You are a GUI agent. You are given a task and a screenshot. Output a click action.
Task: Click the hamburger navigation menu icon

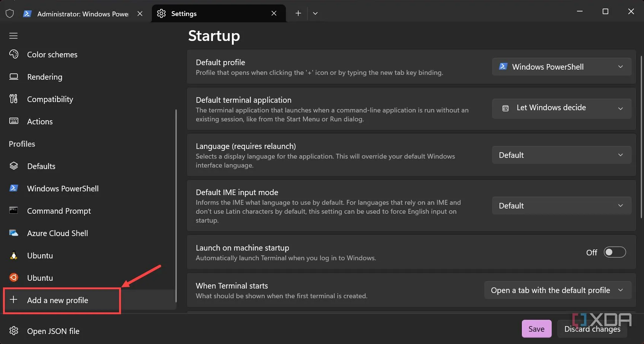coord(13,36)
